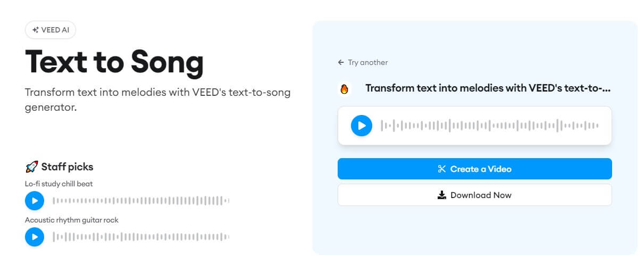Select the Try another link text

coord(367,62)
